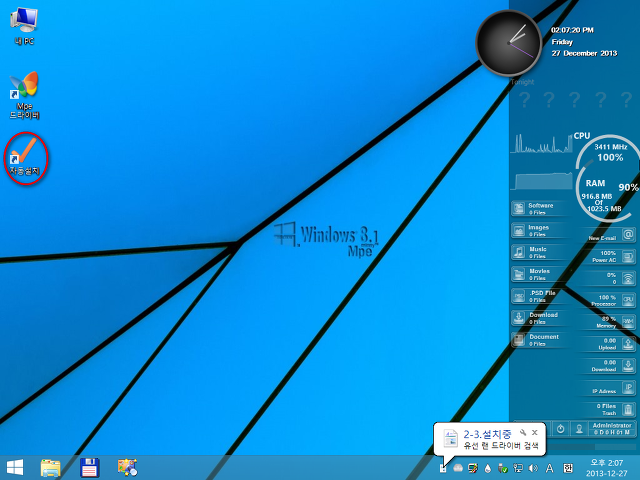This screenshot has width=640, height=480.
Task: Click the power button in sidebar
Action: click(560, 429)
